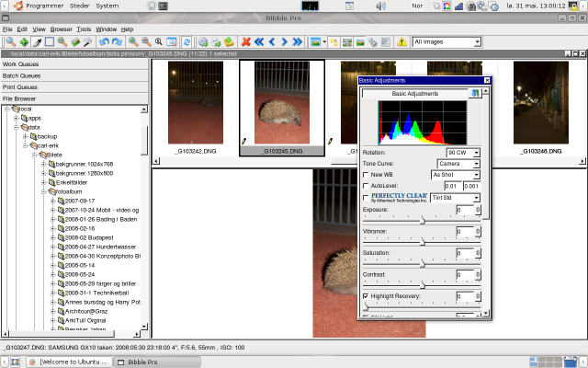Enable the New WB checkbox
Screen dimensions: 588x368
click(x=367, y=174)
